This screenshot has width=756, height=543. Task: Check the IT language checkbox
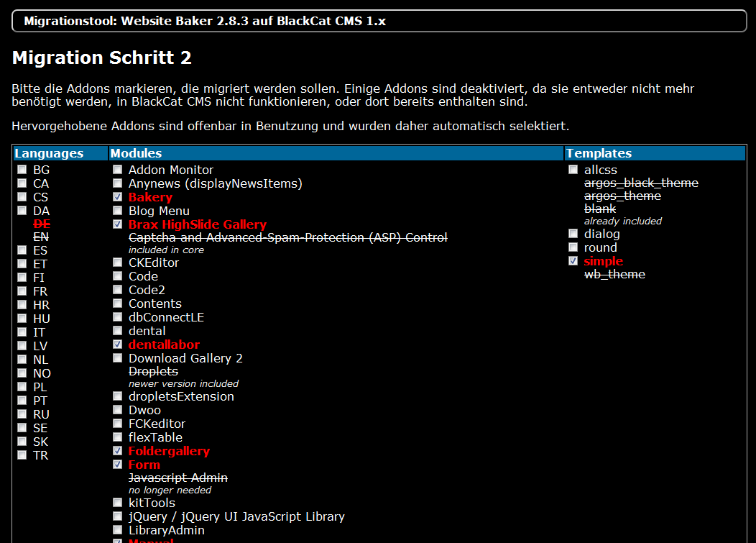(22, 332)
